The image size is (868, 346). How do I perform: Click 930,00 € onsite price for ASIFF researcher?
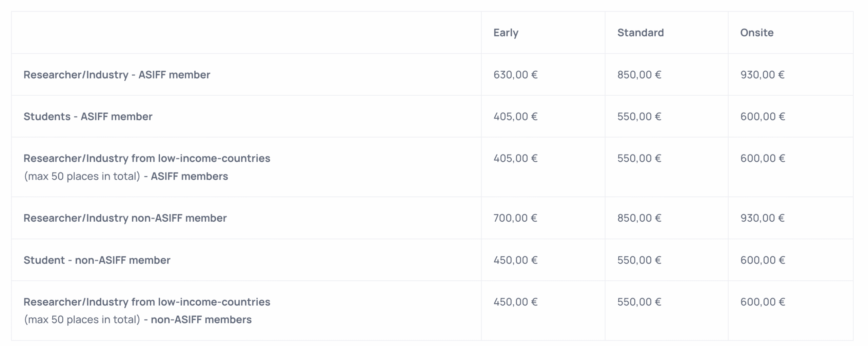pos(762,75)
